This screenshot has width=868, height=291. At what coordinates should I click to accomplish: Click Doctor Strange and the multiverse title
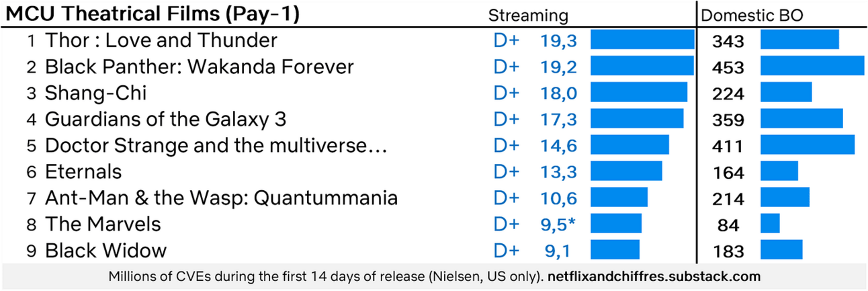click(216, 145)
